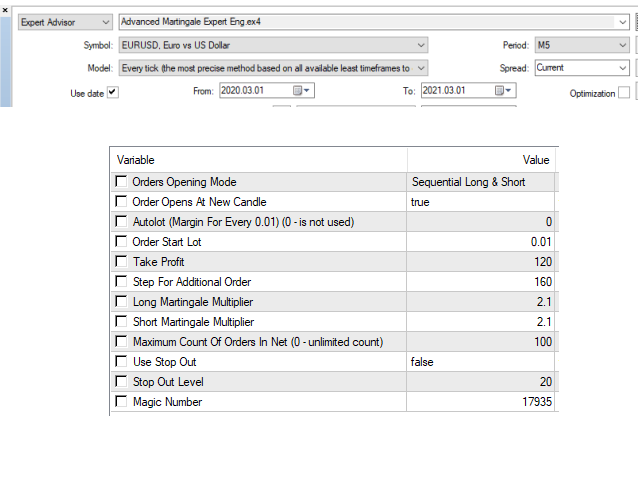Check the Long Martingale Multiplier checkbox

coord(121,301)
